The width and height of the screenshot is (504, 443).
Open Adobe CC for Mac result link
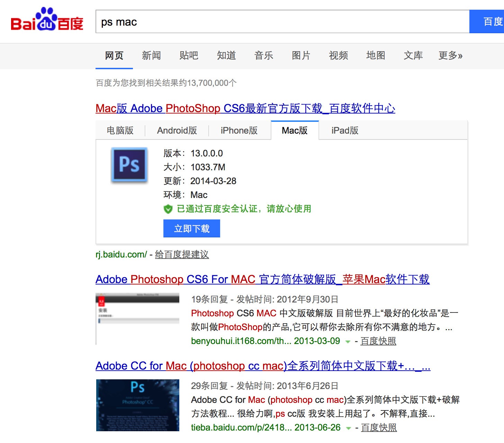(263, 366)
